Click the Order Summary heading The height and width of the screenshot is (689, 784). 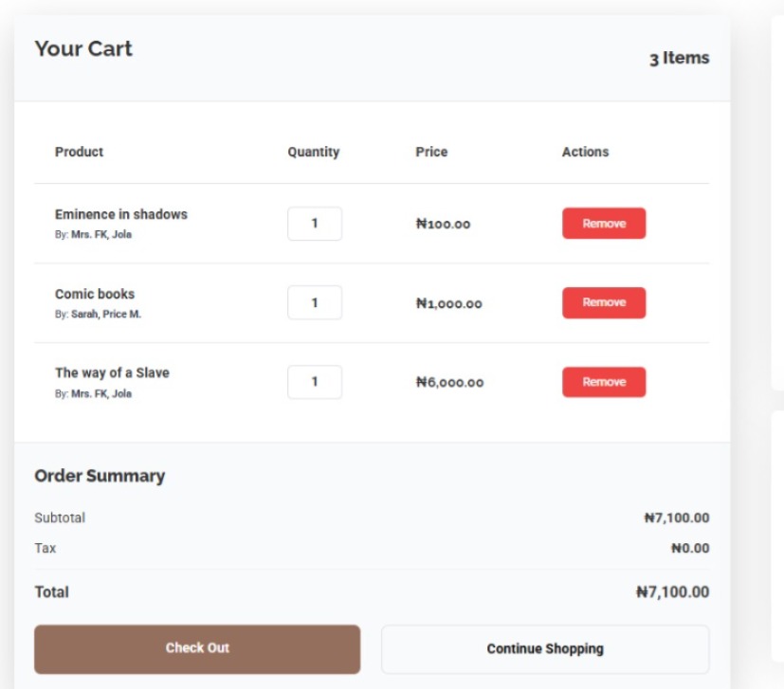point(100,476)
